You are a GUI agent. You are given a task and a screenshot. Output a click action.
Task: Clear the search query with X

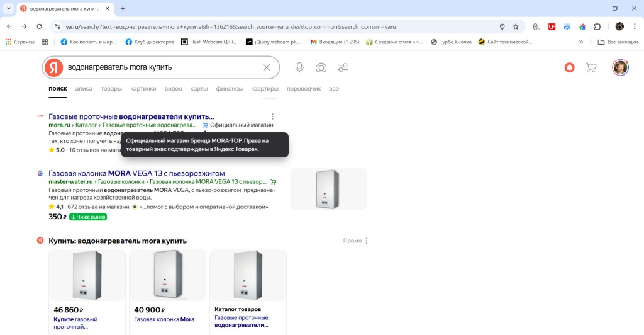click(x=267, y=67)
